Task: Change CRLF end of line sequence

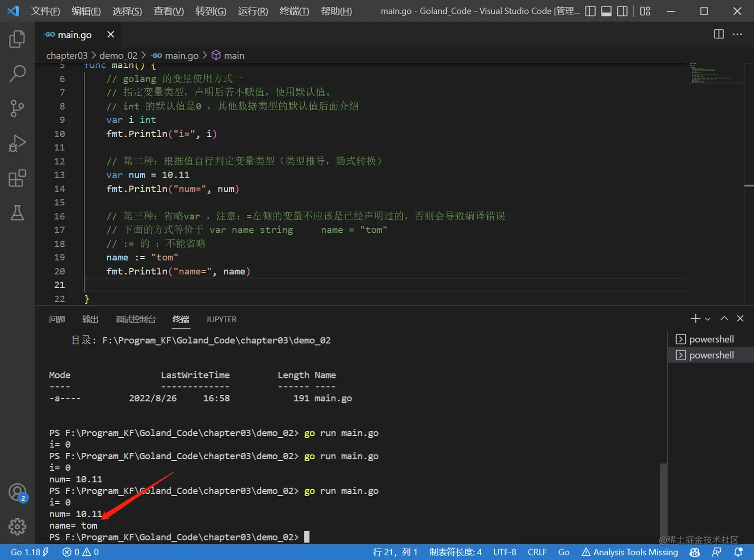Action: point(537,552)
